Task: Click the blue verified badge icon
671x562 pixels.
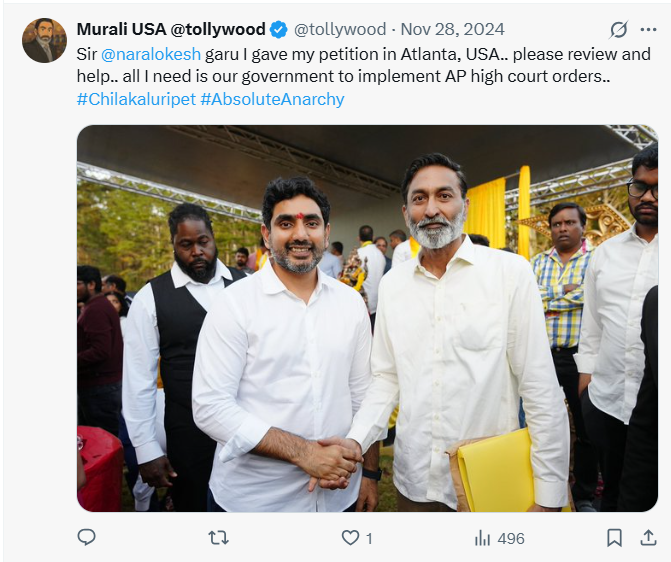Action: 279,30
